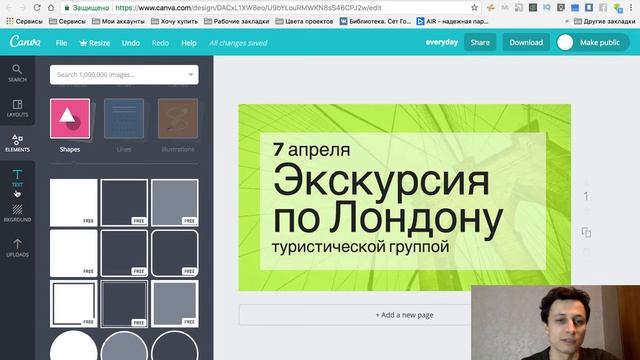Insert dark square shape in first row
The height and width of the screenshot is (360, 640).
(124, 202)
